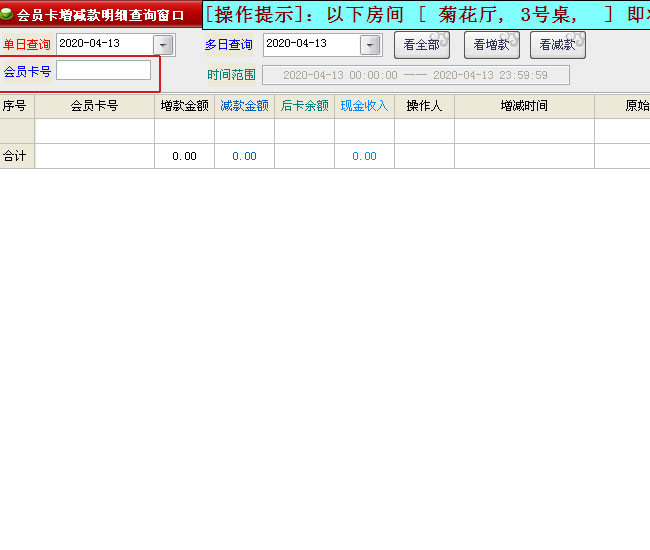The height and width of the screenshot is (550, 650).
Task: Click the 现金收入 total 0.00 cell
Action: point(364,156)
